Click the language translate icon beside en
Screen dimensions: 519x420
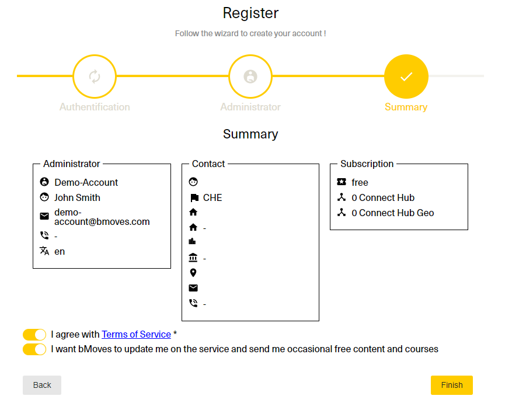coord(44,251)
